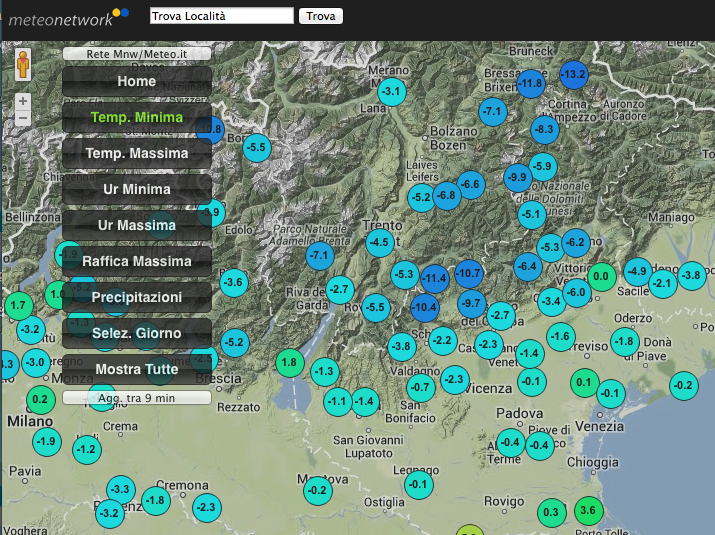Open Selez. Giorno menu item
Screen dimensions: 715x535
coord(137,333)
